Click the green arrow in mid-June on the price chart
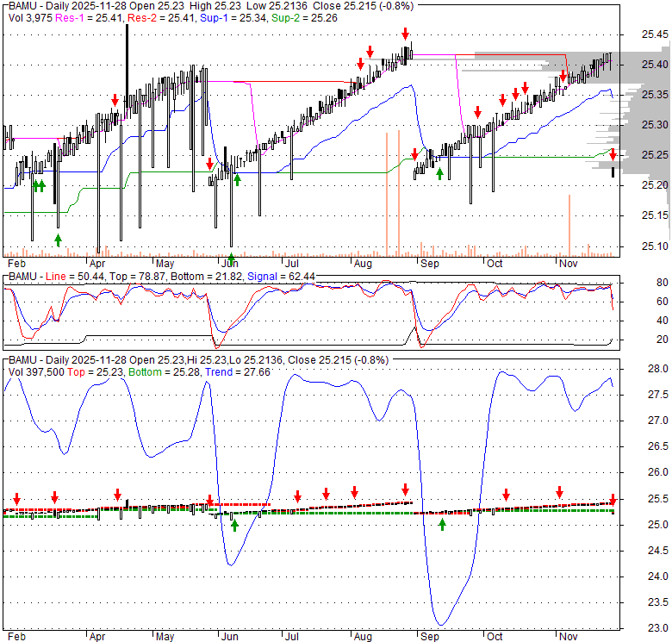Viewport: 672px width, 642px height. click(x=237, y=178)
